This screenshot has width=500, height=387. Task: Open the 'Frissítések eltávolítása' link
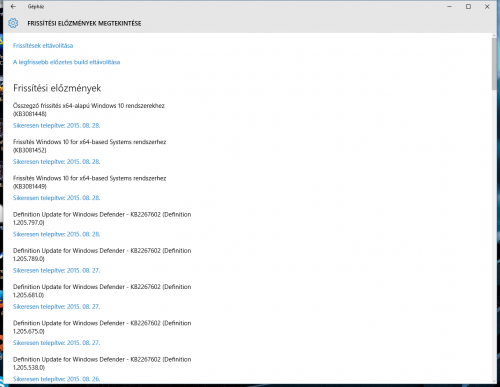click(43, 46)
